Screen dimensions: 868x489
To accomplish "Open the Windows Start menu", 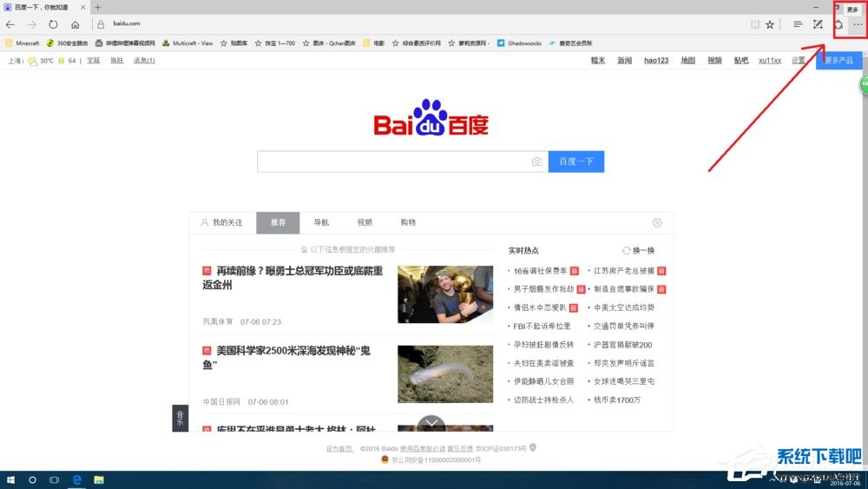I will [10, 479].
